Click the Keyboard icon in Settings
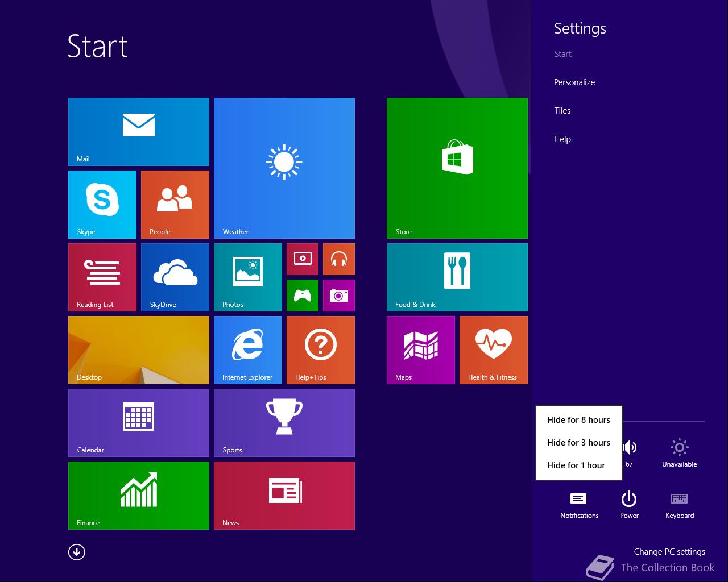The height and width of the screenshot is (582, 728). coord(680,505)
